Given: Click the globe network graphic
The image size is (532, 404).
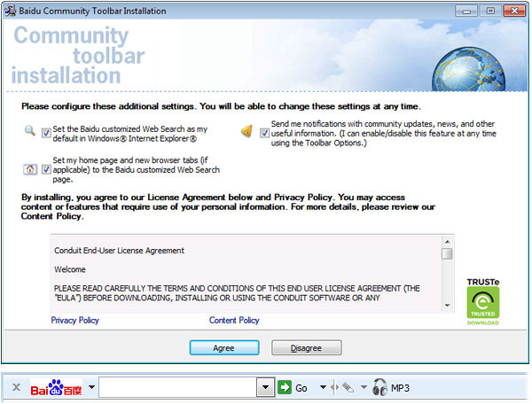Looking at the screenshot, I should click(x=468, y=69).
